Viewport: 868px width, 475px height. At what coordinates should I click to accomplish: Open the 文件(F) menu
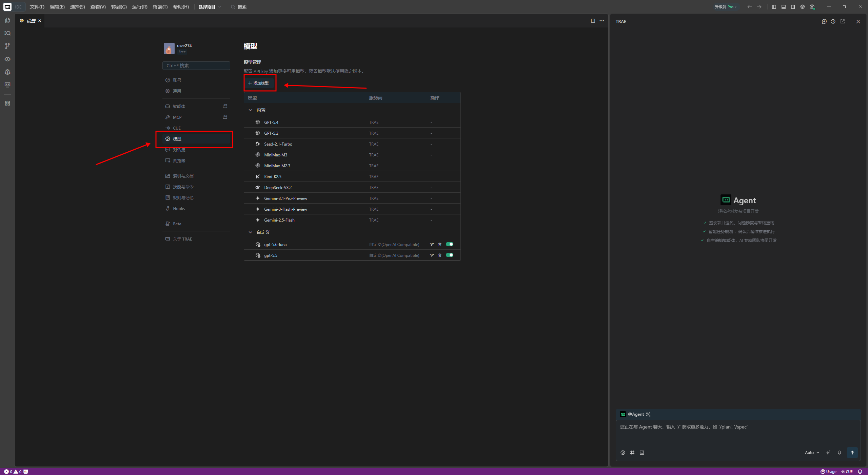coord(37,7)
